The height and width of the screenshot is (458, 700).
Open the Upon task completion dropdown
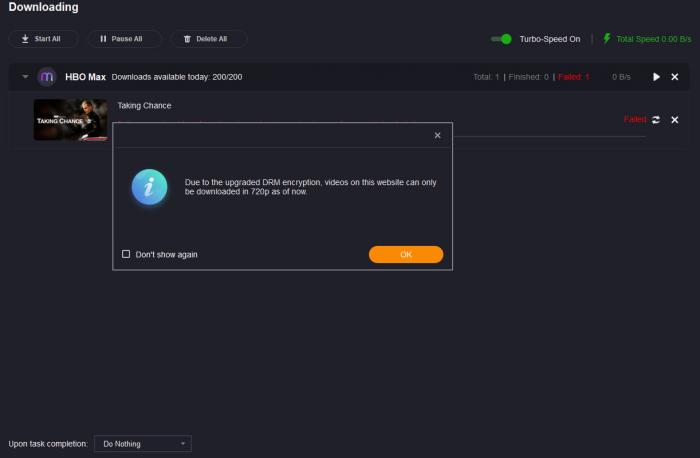coord(143,444)
